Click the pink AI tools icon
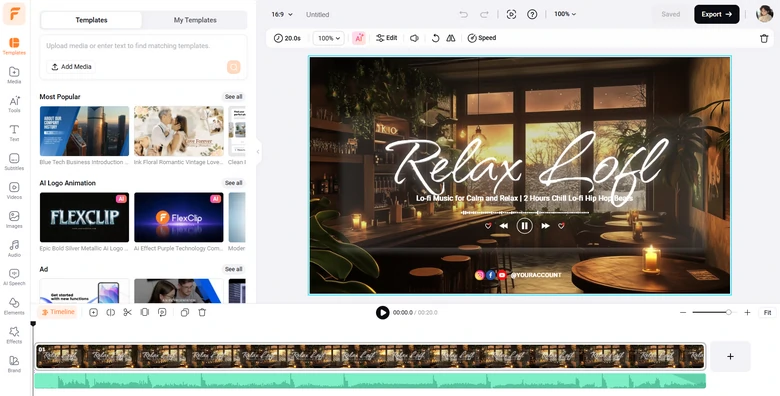This screenshot has height=396, width=780. [x=359, y=38]
